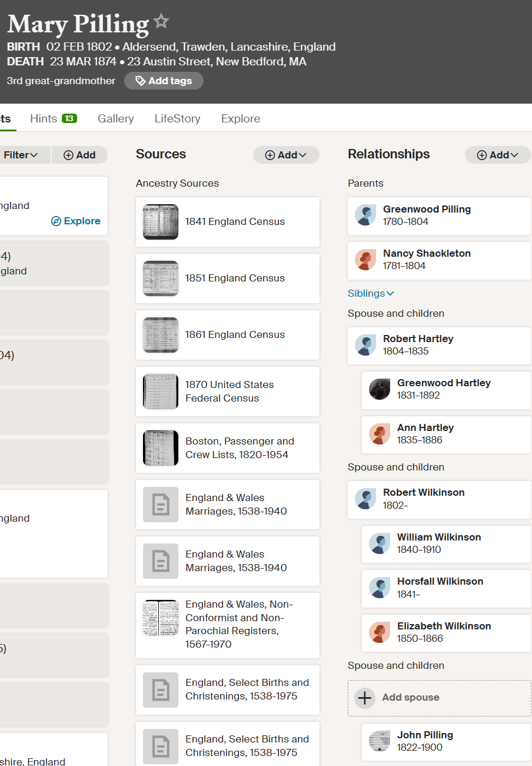Screen dimensions: 532x766
Task: Click the favorite star next to Mary Pilling
Action: pyautogui.click(x=161, y=22)
